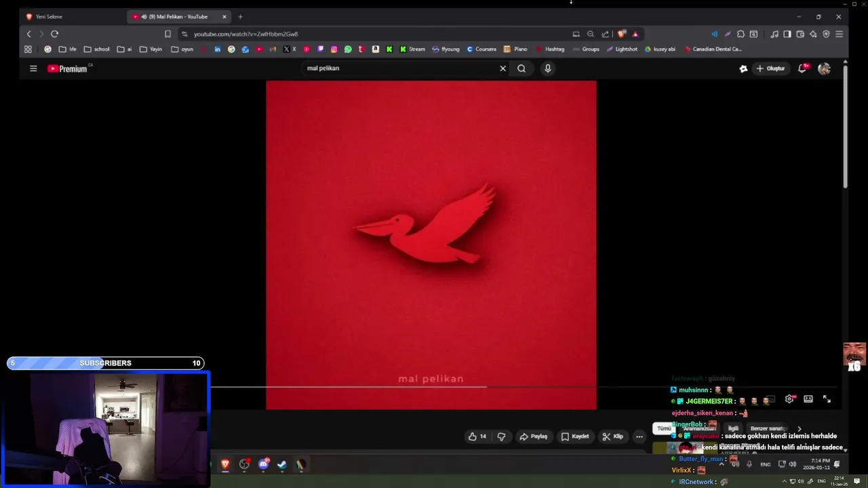The image size is (868, 488).
Task: Open the Instagram bookmark icon
Action: (334, 49)
